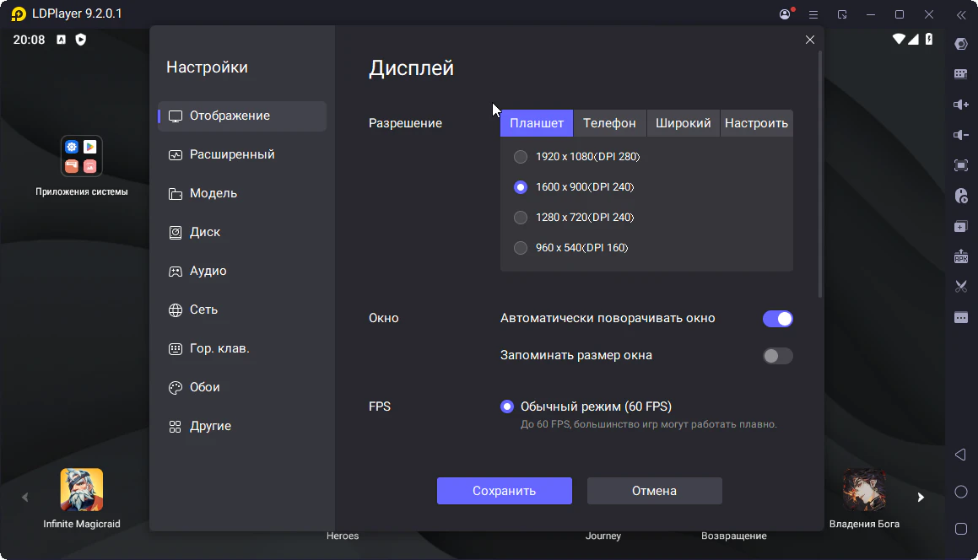Switch to the Телефон resolution tab
The height and width of the screenshot is (560, 978).
pos(609,123)
